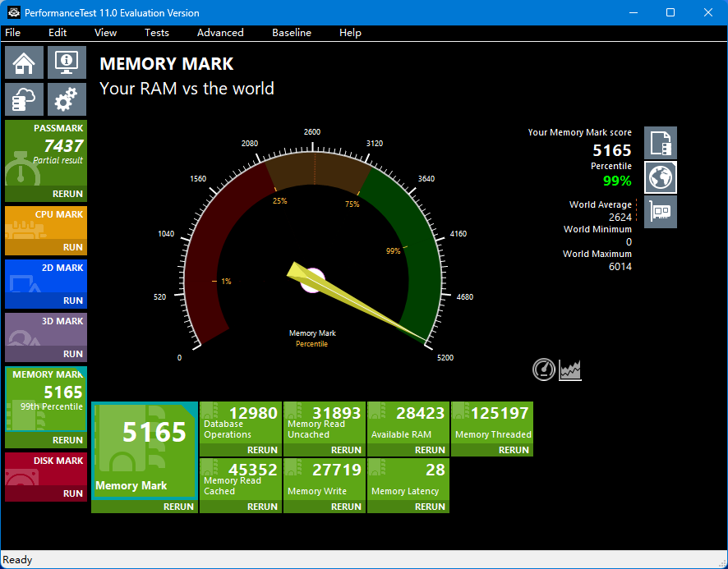Click the Home icon in sidebar
This screenshot has height=569, width=728.
(25, 62)
